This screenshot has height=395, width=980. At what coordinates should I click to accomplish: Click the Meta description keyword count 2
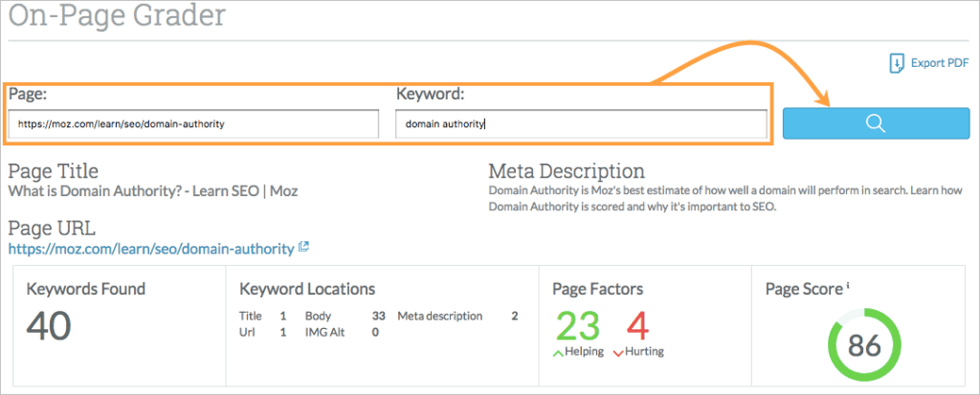click(514, 317)
